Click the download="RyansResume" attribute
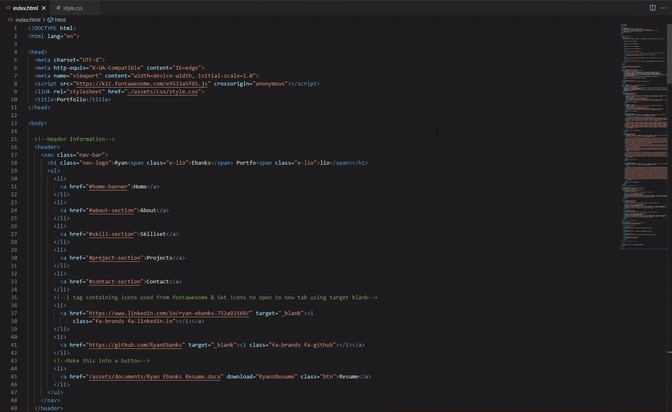 click(261, 376)
